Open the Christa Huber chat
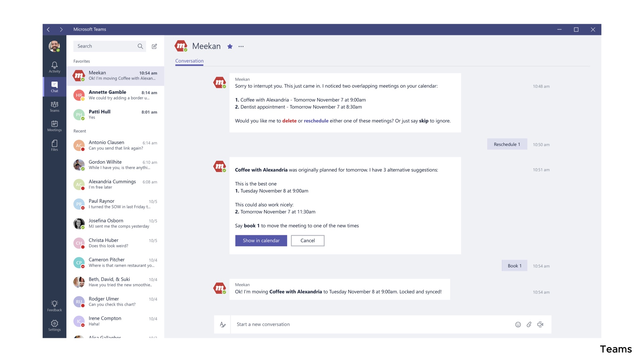Viewport: 644px width, 362px height. 115,243
